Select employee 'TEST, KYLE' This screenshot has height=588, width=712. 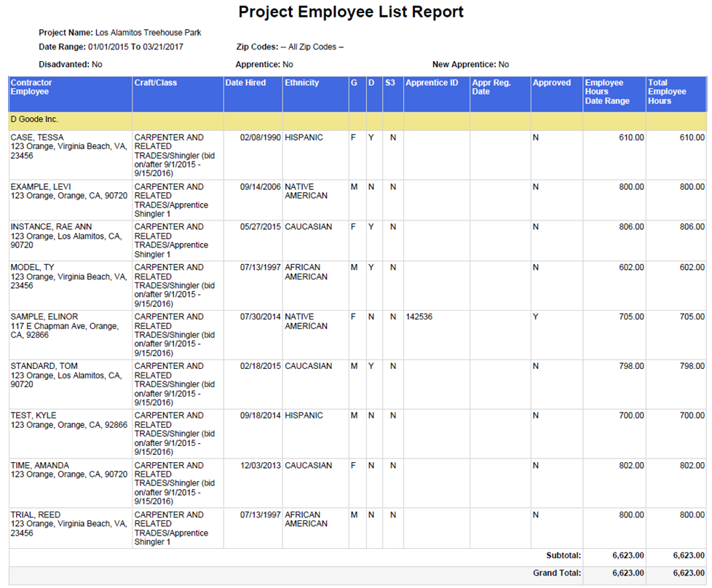pyautogui.click(x=33, y=416)
